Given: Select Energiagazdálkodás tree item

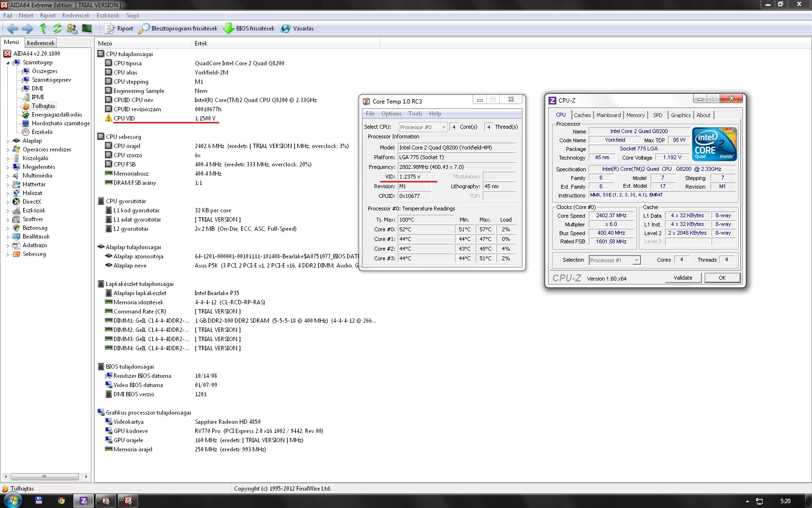Looking at the screenshot, I should click(x=57, y=115).
